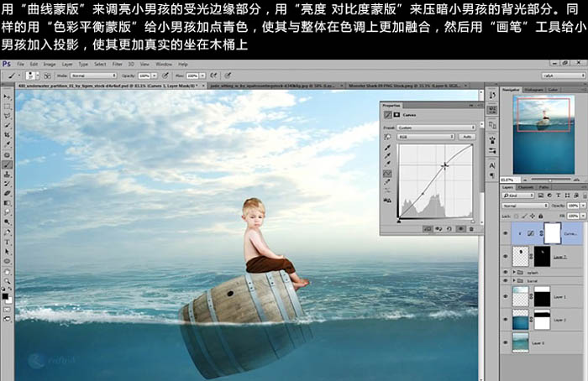Open the layer blend mode dropdown
This screenshot has height=381, width=588.
coord(525,206)
